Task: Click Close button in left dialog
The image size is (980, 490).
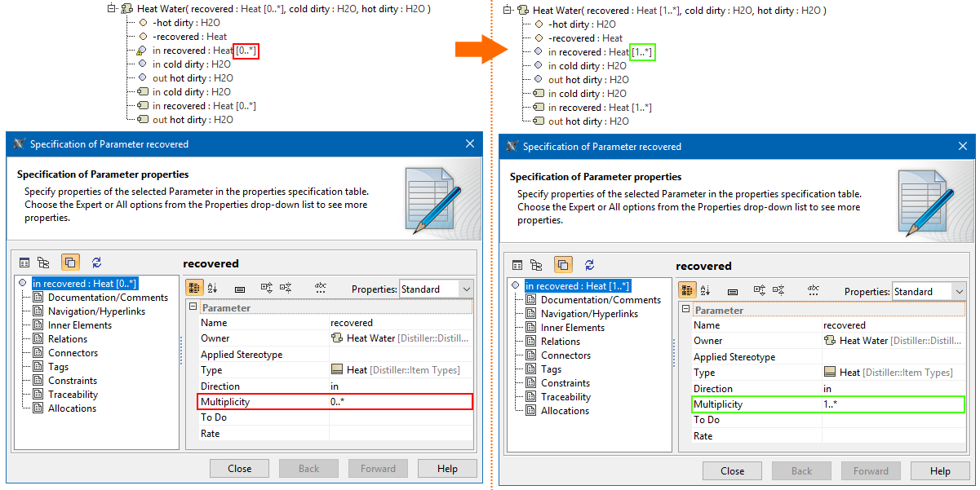Action: 240,469
